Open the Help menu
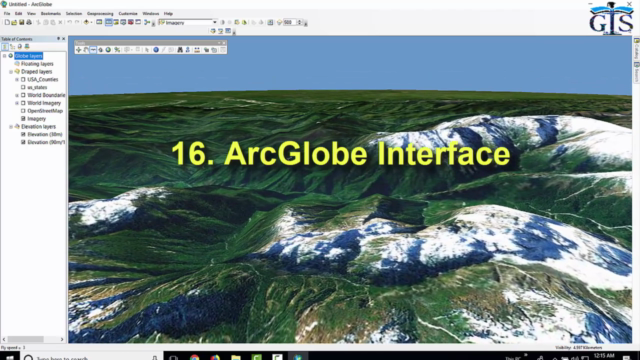 pos(168,13)
